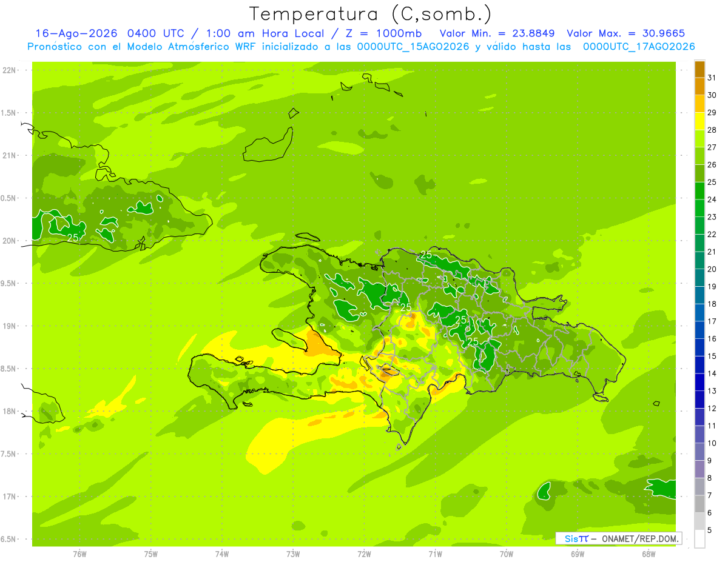Click the '0000UTC_15AGO2026' initialization time text
The width and height of the screenshot is (728, 562).
pos(413,47)
